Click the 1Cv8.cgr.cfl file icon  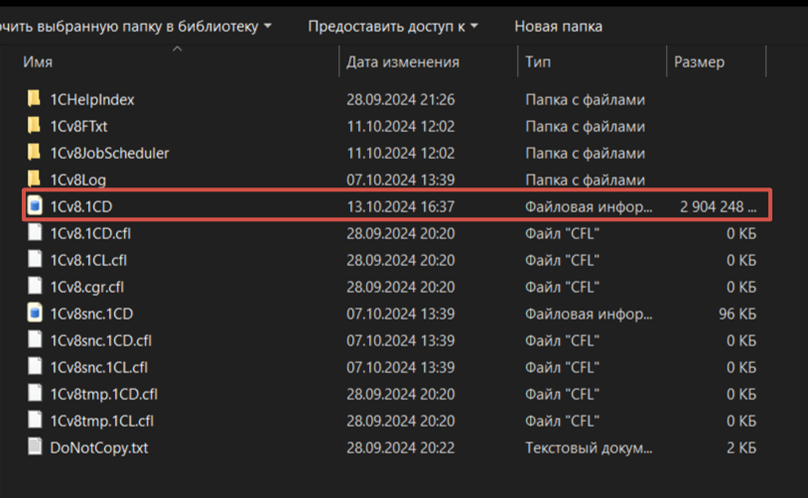(35, 286)
